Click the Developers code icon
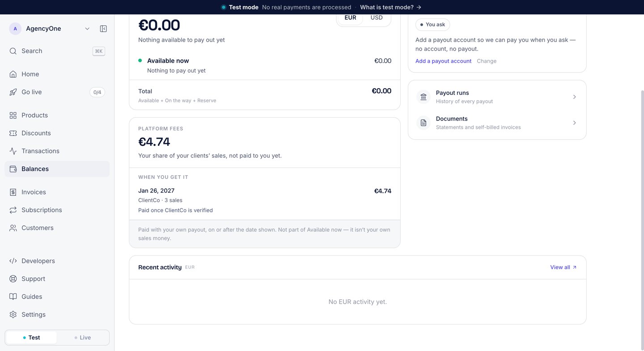The width and height of the screenshot is (644, 351). click(x=13, y=261)
